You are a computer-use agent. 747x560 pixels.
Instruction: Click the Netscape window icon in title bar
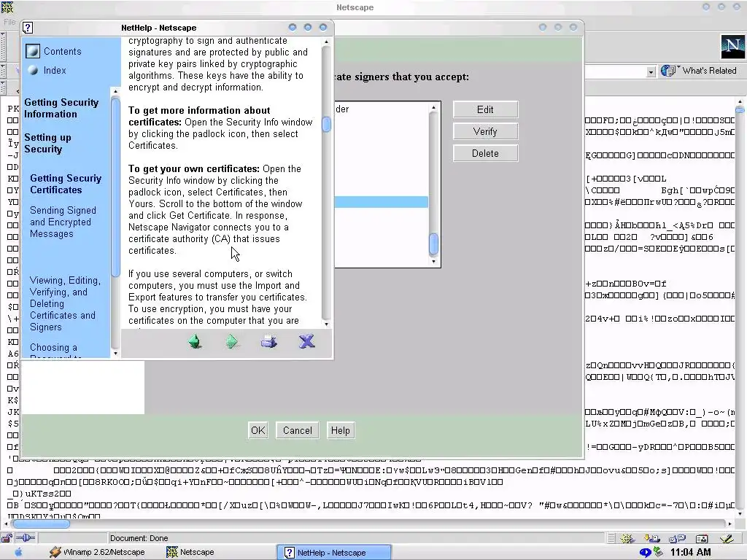[7, 7]
